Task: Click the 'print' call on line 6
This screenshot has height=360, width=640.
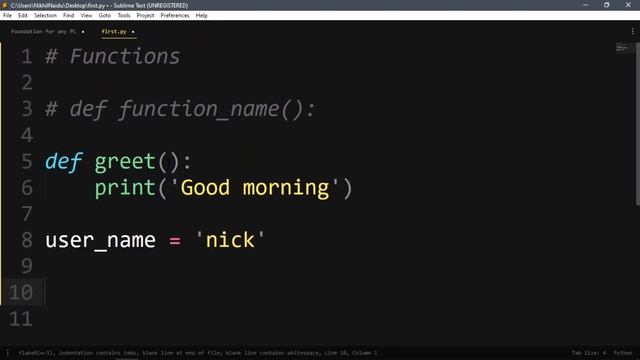Action: pos(125,188)
